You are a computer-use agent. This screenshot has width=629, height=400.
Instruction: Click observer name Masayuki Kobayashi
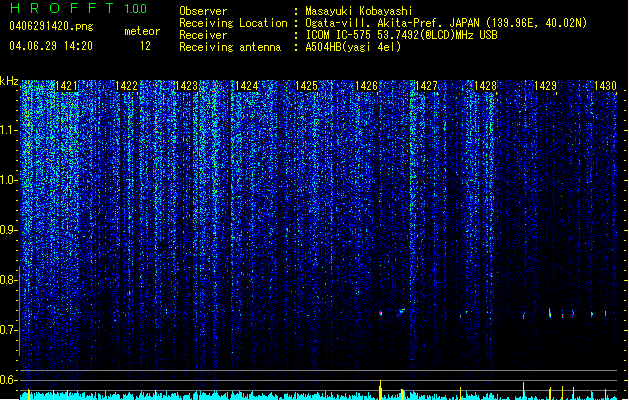pos(359,11)
